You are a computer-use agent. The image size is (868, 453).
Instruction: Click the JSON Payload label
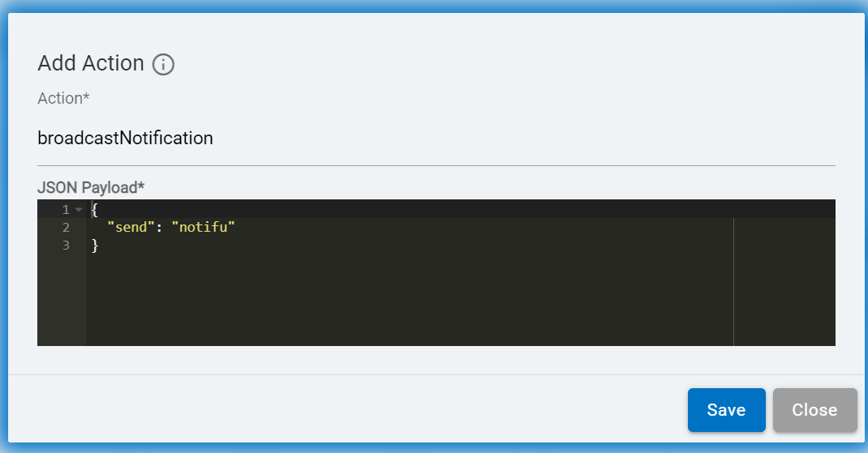[91, 187]
